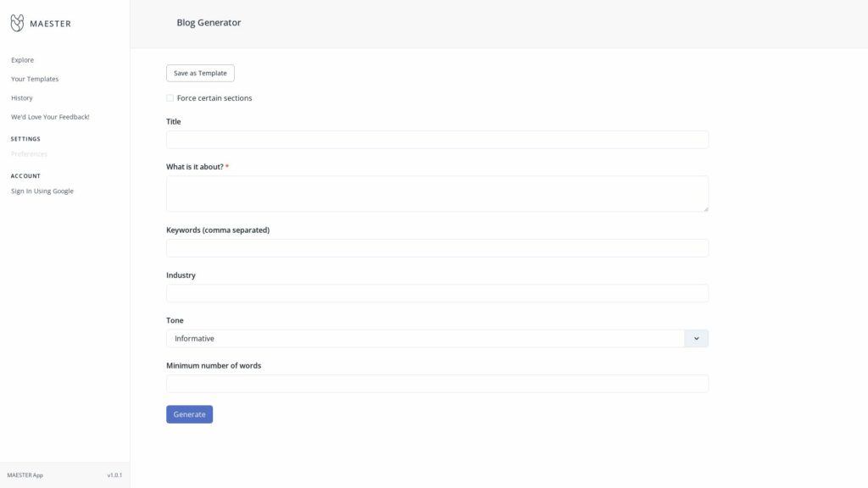Image resolution: width=868 pixels, height=488 pixels.
Task: Open Preferences under Settings
Action: (29, 153)
